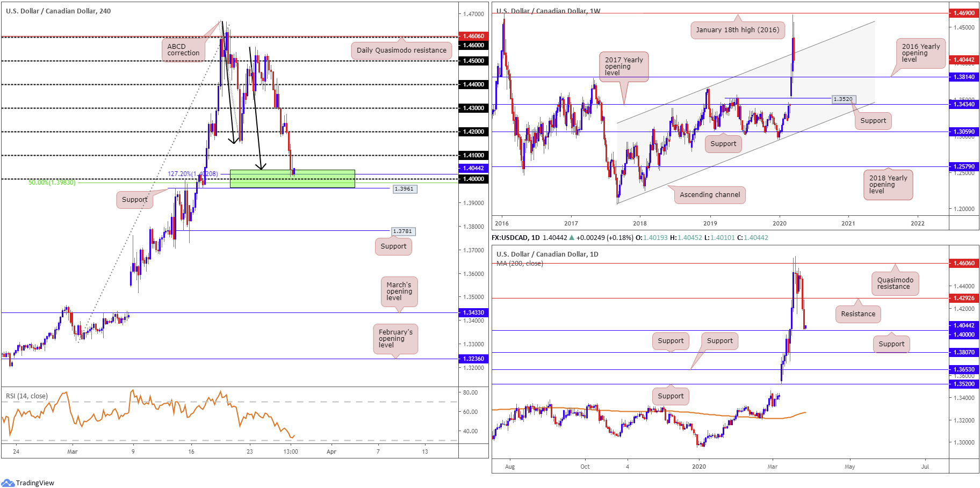This screenshot has height=488, width=980.
Task: Click the +0.00249 (+0.18%) change value
Action: (x=604, y=237)
